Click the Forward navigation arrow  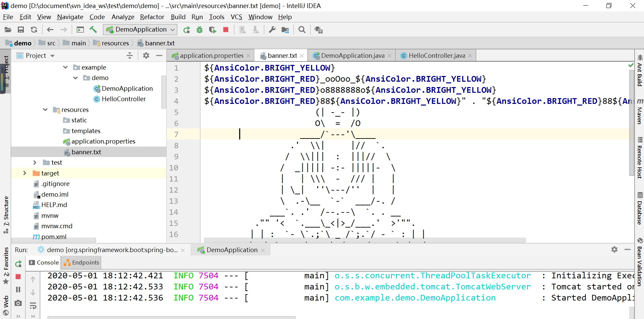(63, 30)
